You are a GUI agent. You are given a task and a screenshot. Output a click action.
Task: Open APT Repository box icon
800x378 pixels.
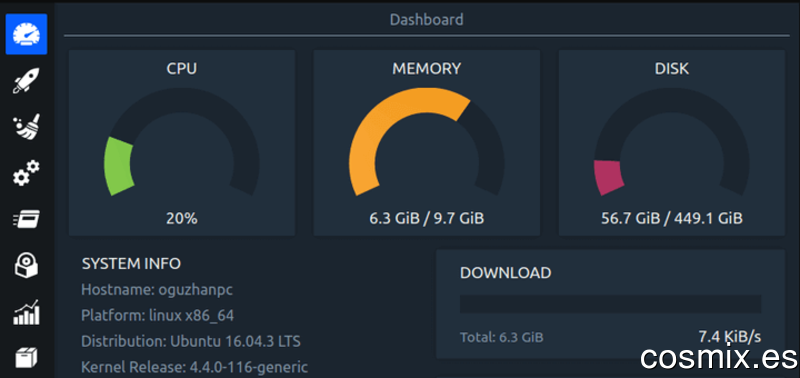(26, 358)
